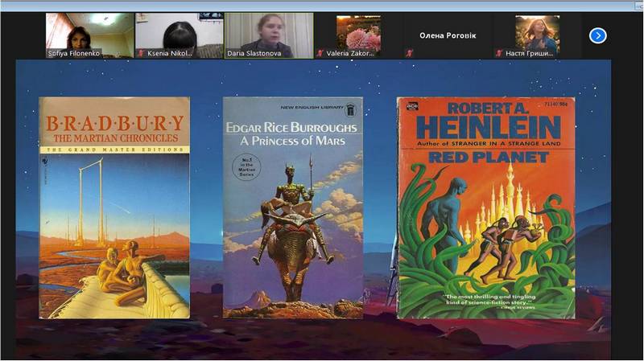The width and height of the screenshot is (644, 361).
Task: Click muted microphone icon on Олена Роговік tile
Action: point(410,53)
